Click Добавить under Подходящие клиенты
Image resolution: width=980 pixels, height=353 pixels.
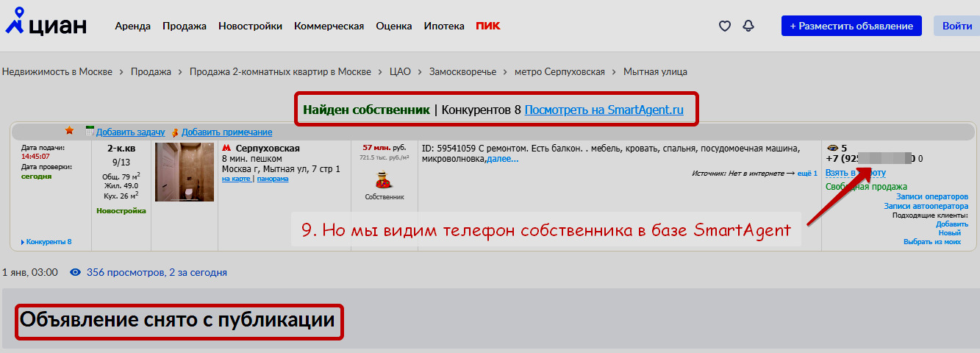(952, 224)
